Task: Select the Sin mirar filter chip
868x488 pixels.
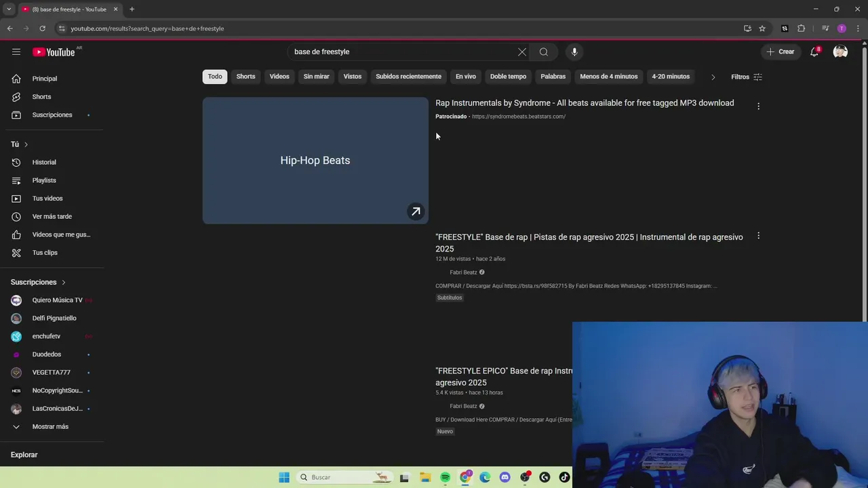Action: 316,77
